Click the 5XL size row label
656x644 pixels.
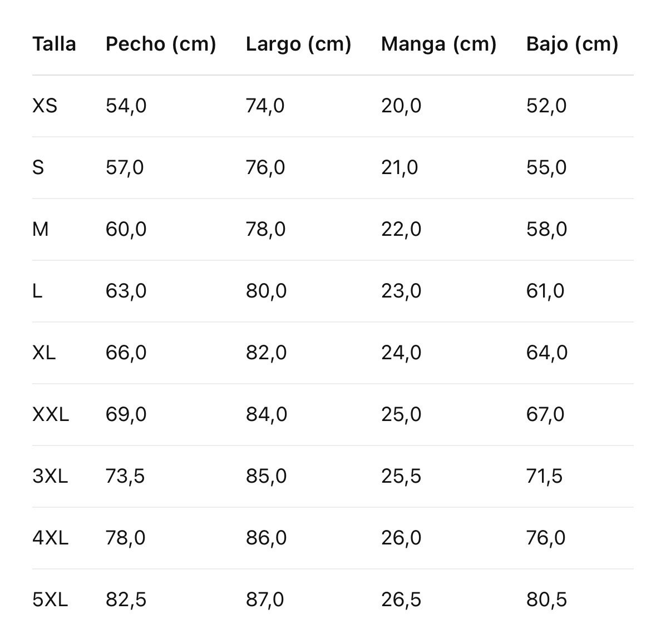pyautogui.click(x=50, y=600)
